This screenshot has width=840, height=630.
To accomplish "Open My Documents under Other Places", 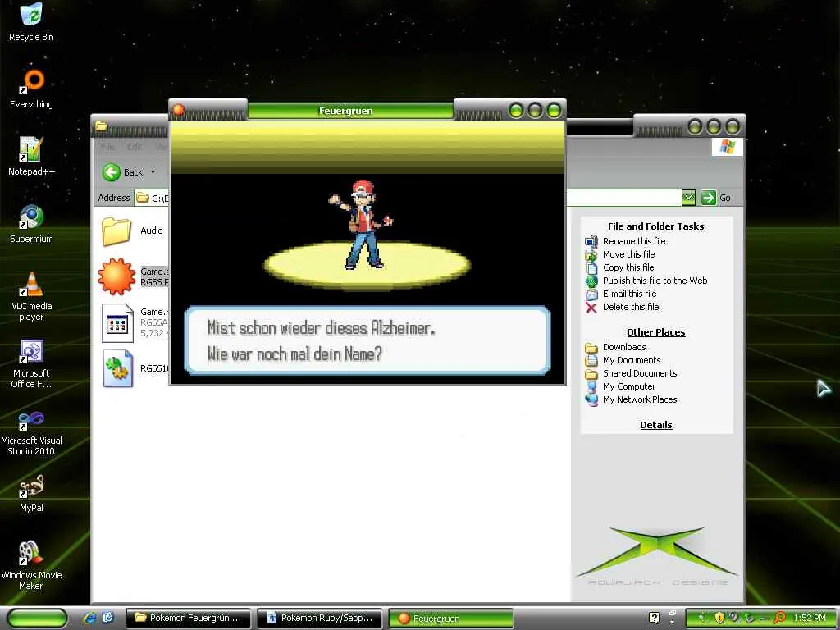I will pyautogui.click(x=632, y=360).
